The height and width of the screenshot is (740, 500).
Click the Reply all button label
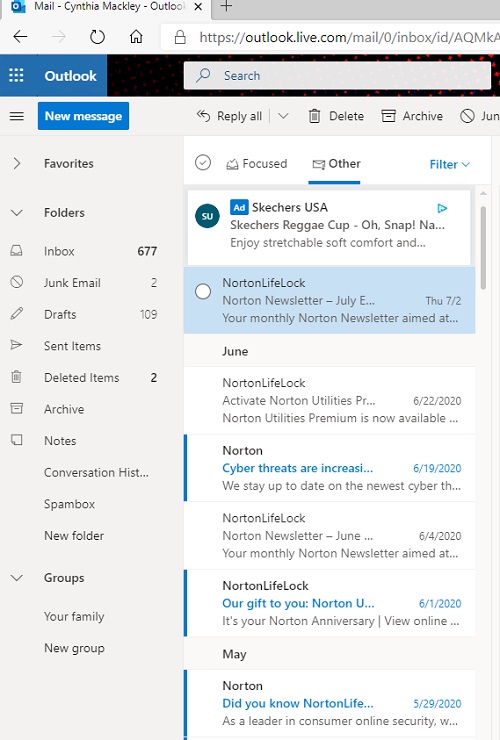[x=239, y=117]
